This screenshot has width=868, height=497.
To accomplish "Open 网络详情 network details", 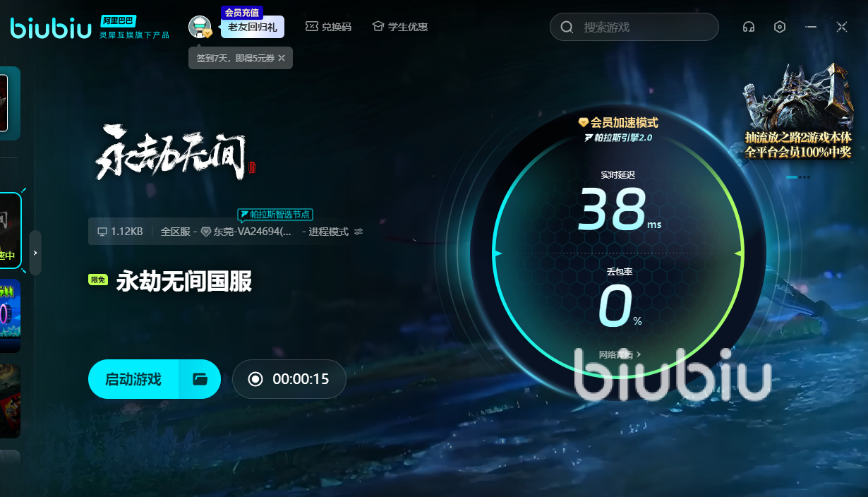I will click(620, 354).
